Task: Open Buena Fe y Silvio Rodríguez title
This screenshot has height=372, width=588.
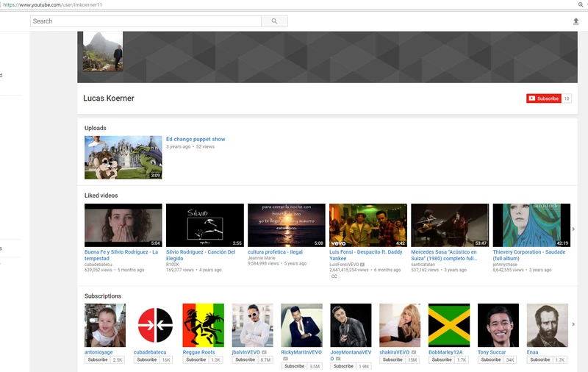Action: [121, 255]
